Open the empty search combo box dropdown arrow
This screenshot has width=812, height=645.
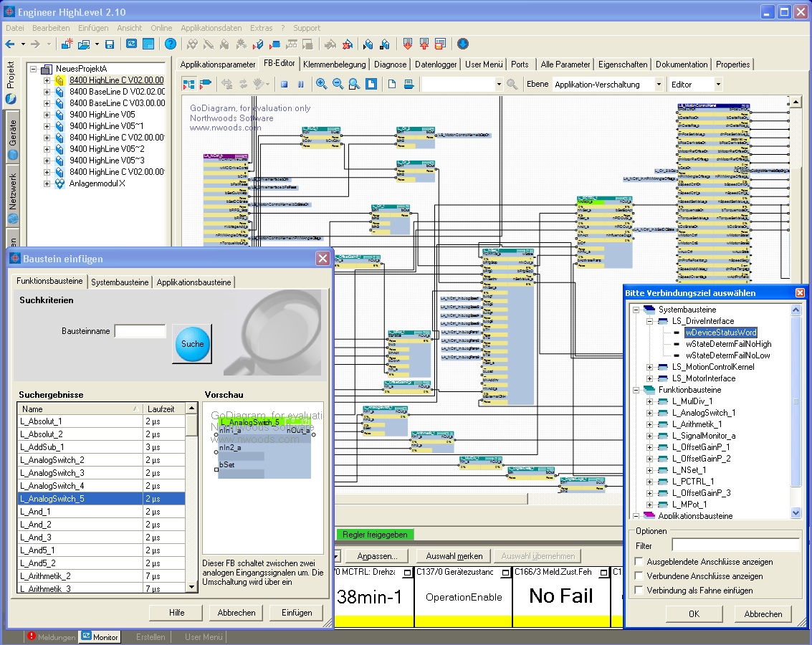[499, 84]
